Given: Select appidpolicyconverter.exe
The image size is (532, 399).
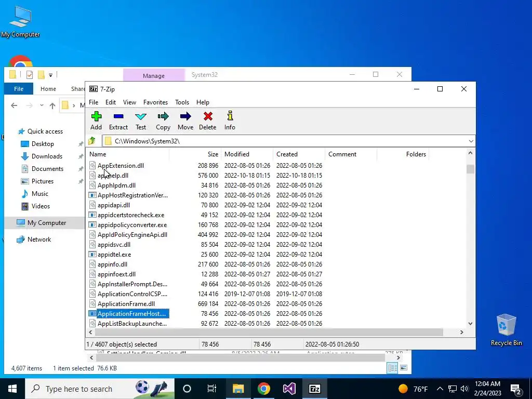Looking at the screenshot, I should point(132,224).
